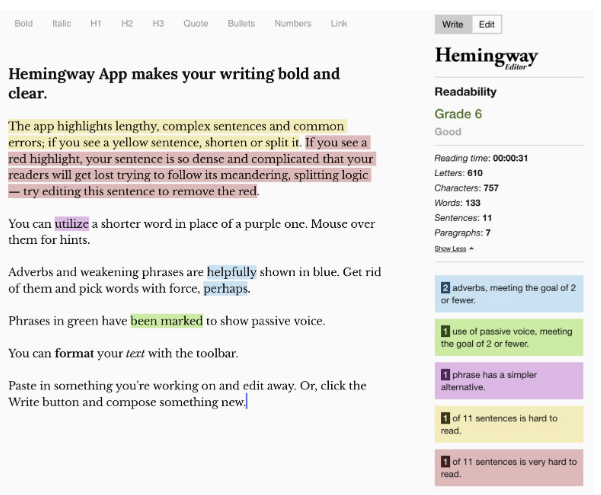Image resolution: width=601 pixels, height=495 pixels.
Task: Select the yellow hard to read card
Action: [x=509, y=424]
